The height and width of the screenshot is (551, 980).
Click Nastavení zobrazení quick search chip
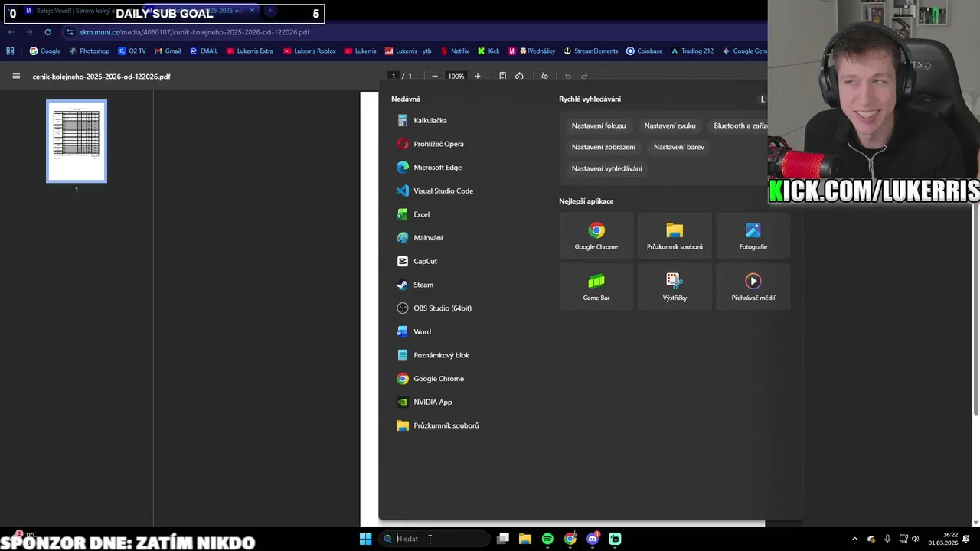pyautogui.click(x=603, y=147)
